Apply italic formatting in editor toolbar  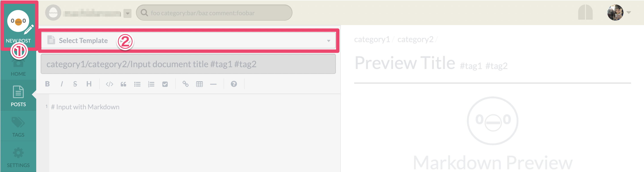(x=61, y=84)
